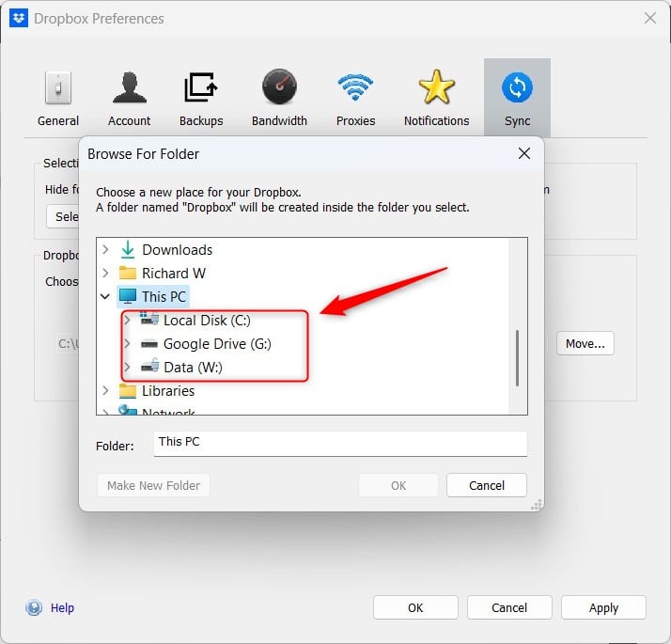Click the Libraries folder icon

128,390
